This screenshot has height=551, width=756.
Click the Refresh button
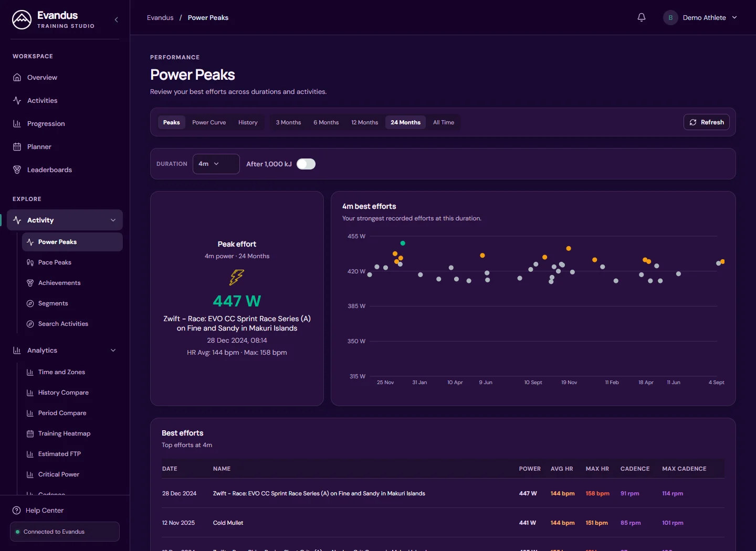tap(707, 122)
